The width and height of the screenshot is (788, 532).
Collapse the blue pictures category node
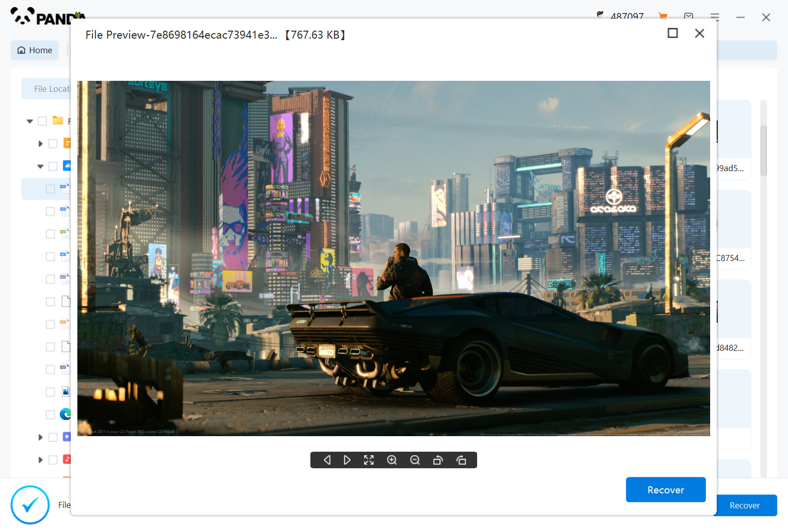[x=40, y=166]
